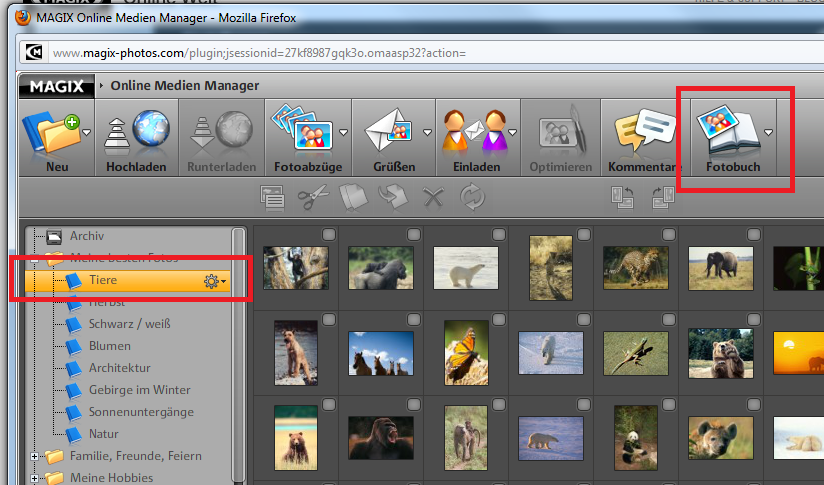824x485 pixels.
Task: Select the Sonnenuntergänge album
Action: (141, 412)
